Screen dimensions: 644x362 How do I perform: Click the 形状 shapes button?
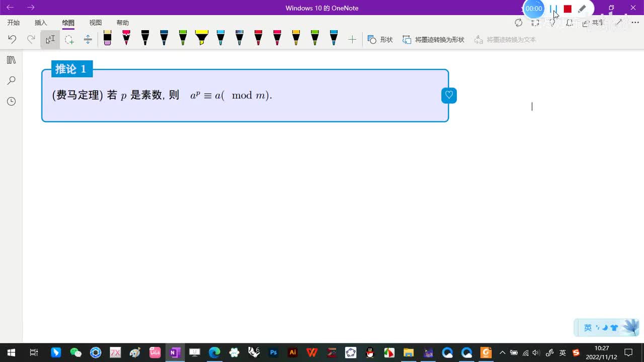[380, 39]
